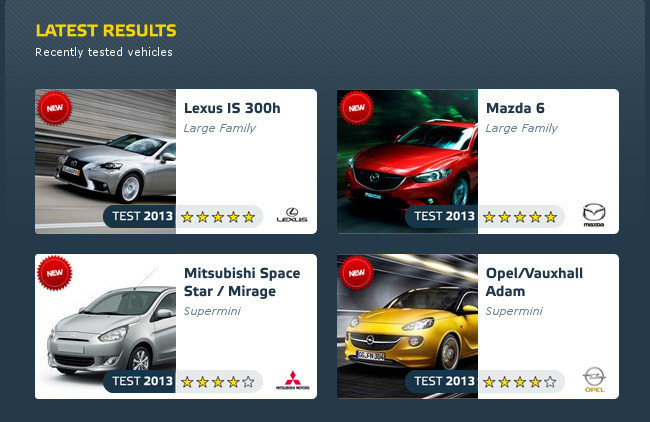
Task: Click TEST 2013 label on Mazda card
Action: (444, 216)
